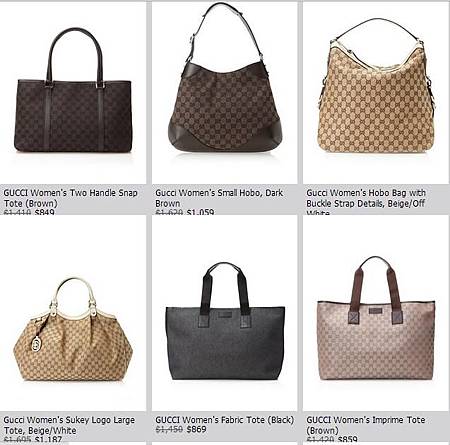
Task: Open the GUCCI Women's Imprime Tote (Brown) link
Action: [366, 425]
